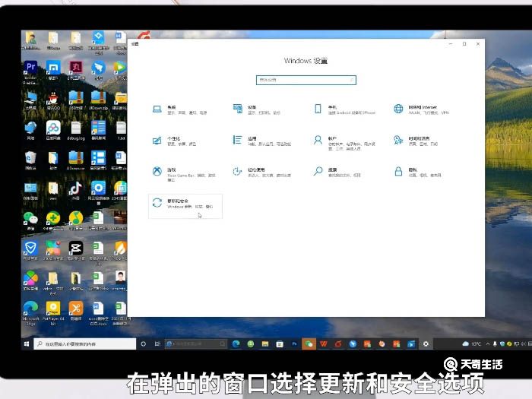Screen dimensions: 532x399
Task: Select the QQ Music desktop icon
Action: tap(76, 220)
